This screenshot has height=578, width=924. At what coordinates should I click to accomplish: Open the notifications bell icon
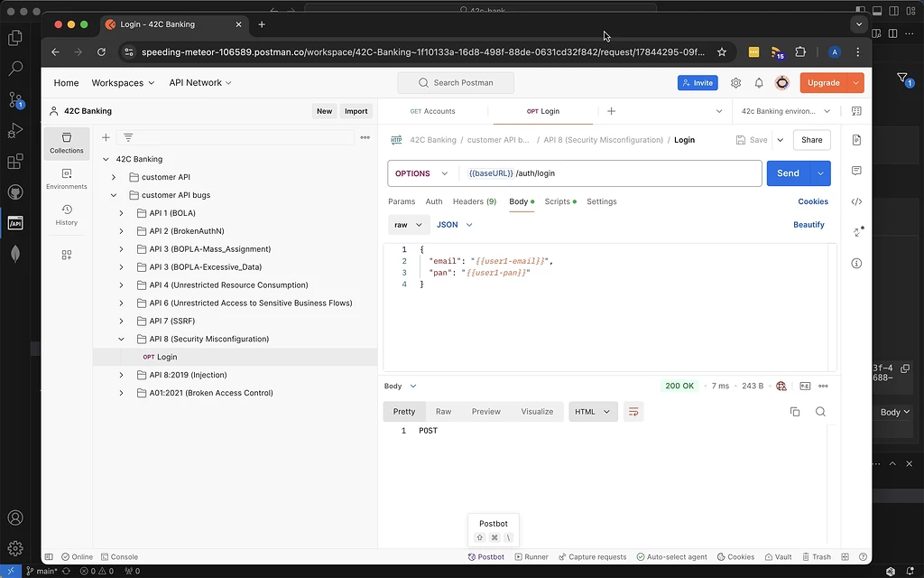[x=759, y=83]
